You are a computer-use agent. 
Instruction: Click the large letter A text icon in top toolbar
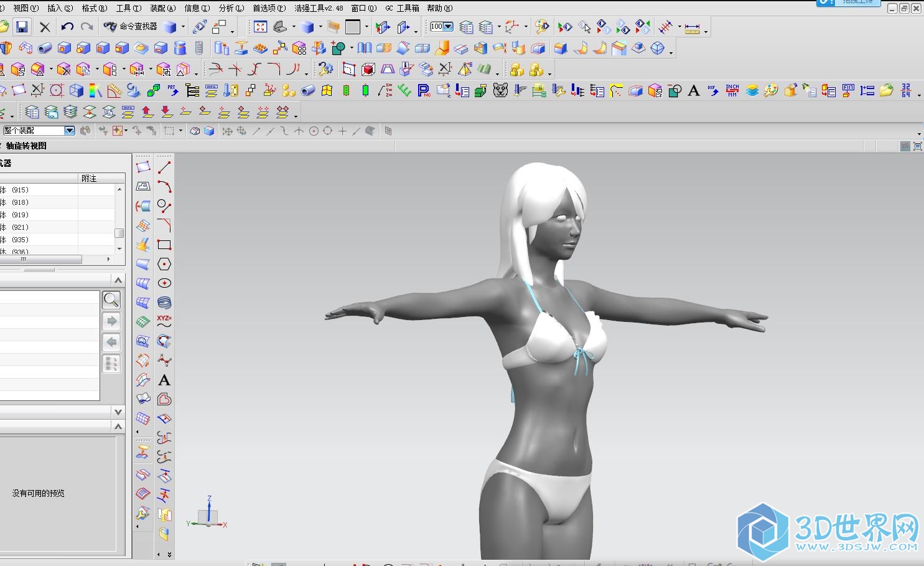point(694,91)
